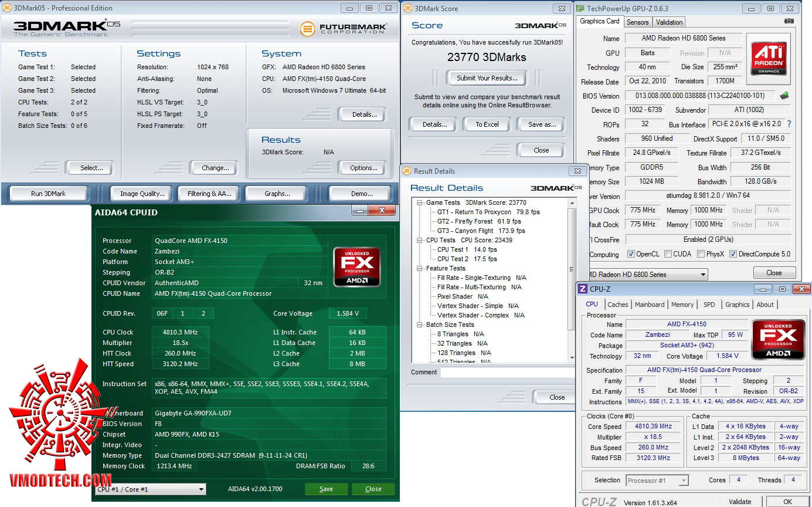The image size is (812, 507).
Task: Click Save as in 3DMark Score
Action: [542, 124]
